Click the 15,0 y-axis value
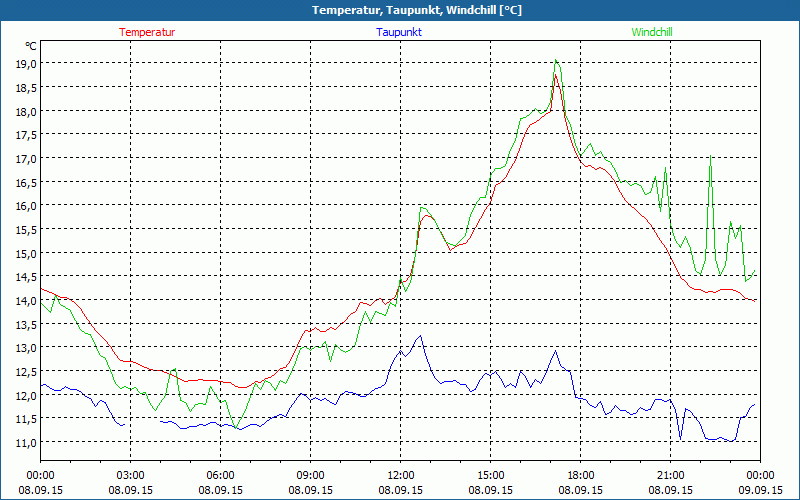Screen dimensions: 800x500 (26, 253)
